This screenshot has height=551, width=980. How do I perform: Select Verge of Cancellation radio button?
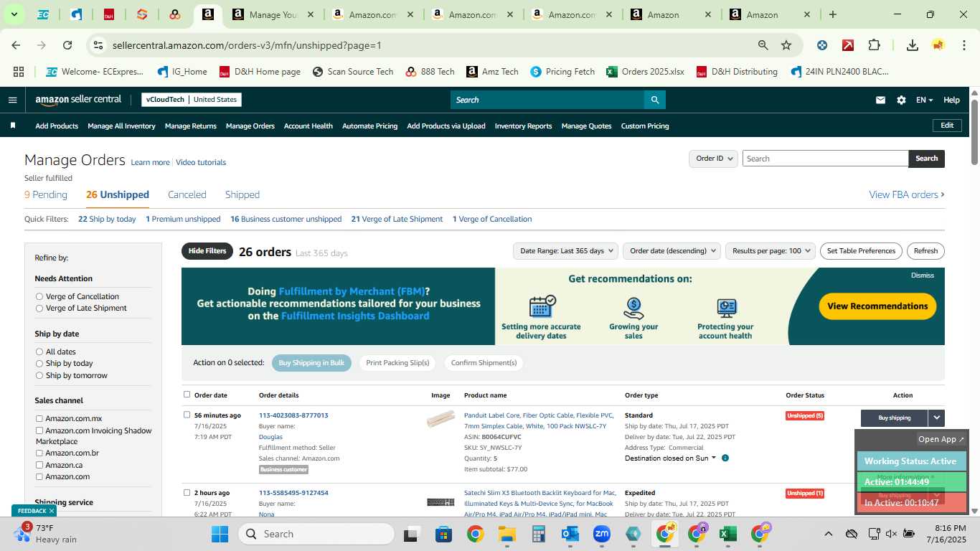39,296
